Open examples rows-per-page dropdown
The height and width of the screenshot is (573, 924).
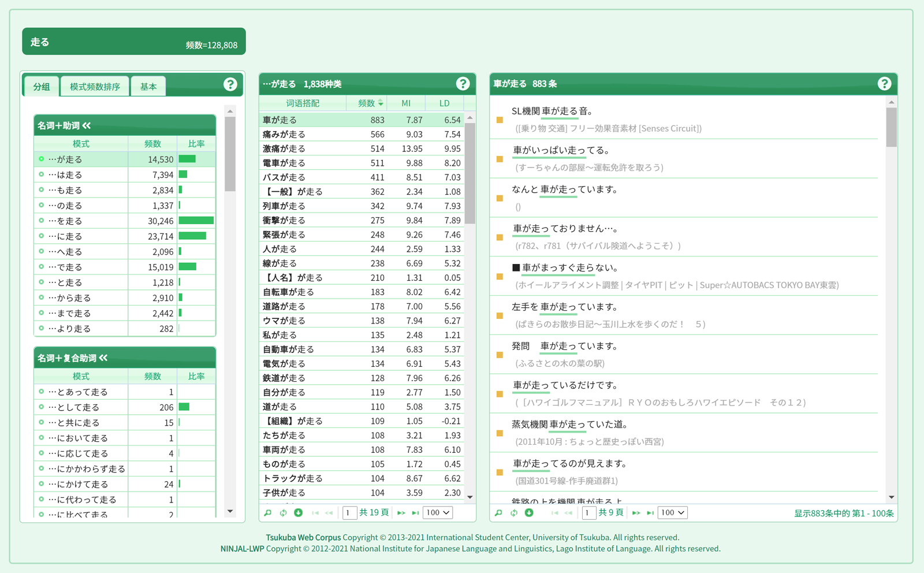pyautogui.click(x=672, y=512)
